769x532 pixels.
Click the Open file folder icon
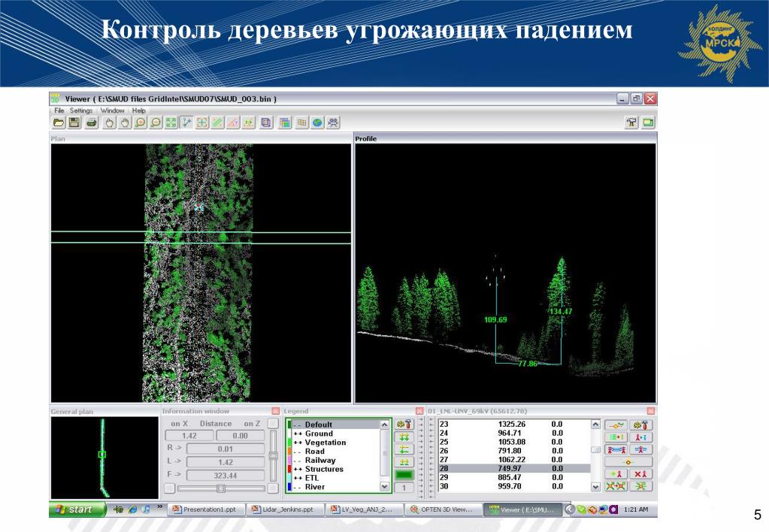pyautogui.click(x=58, y=122)
